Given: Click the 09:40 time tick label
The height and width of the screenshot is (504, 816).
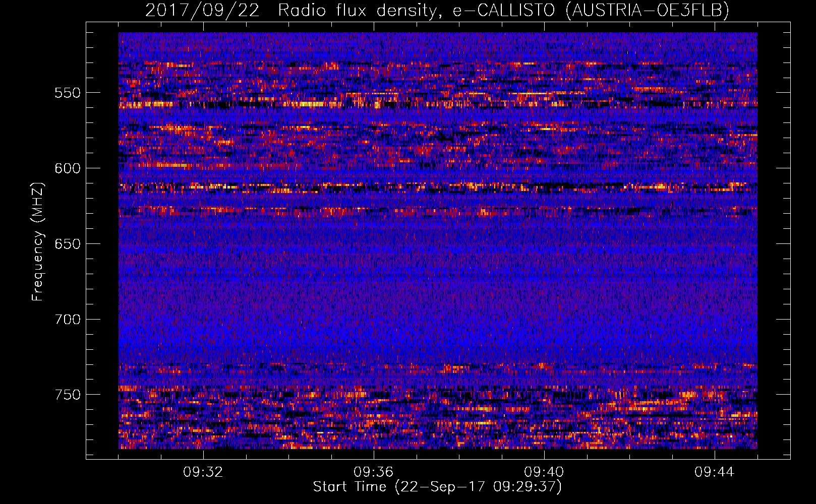Looking at the screenshot, I should click(x=544, y=472).
